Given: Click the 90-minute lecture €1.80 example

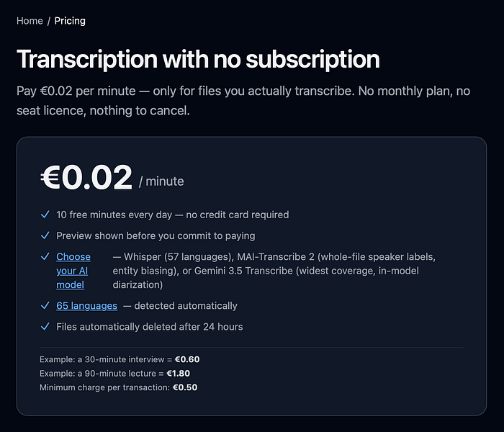Looking at the screenshot, I should click(x=114, y=374).
